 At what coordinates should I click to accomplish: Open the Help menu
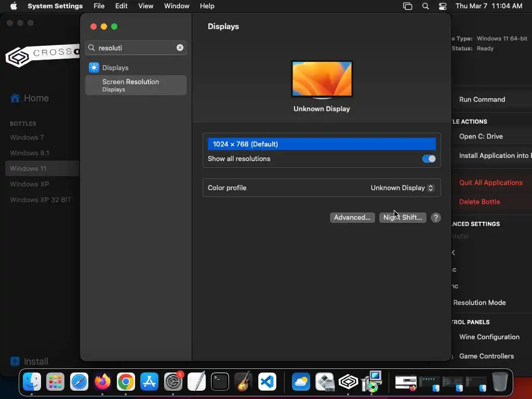tap(207, 6)
